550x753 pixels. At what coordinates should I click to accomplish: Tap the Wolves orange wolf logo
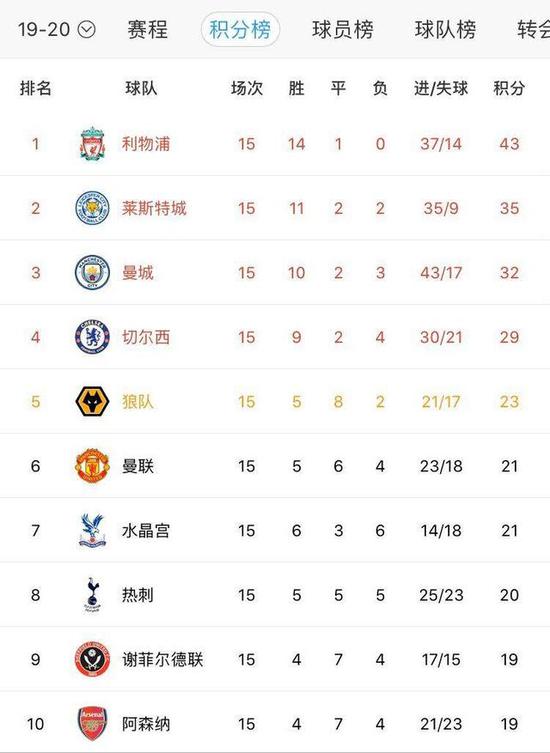click(92, 401)
